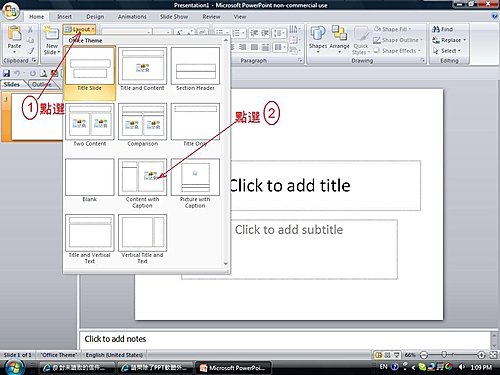Choose the Blank layout

point(90,181)
